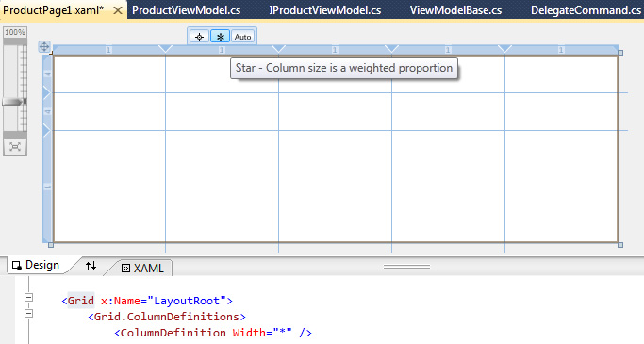644x344 pixels.
Task: Click the third column divider marker
Action: [392, 49]
